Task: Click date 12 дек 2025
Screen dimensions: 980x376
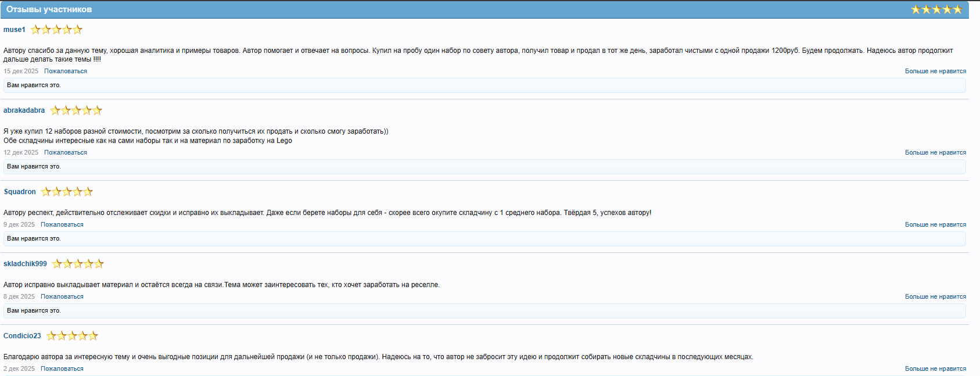Action: 21,152
